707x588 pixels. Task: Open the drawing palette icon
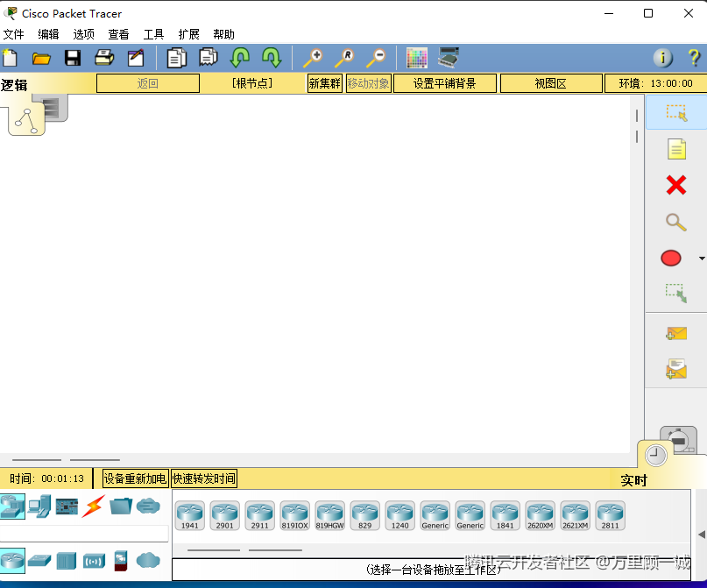(x=417, y=58)
